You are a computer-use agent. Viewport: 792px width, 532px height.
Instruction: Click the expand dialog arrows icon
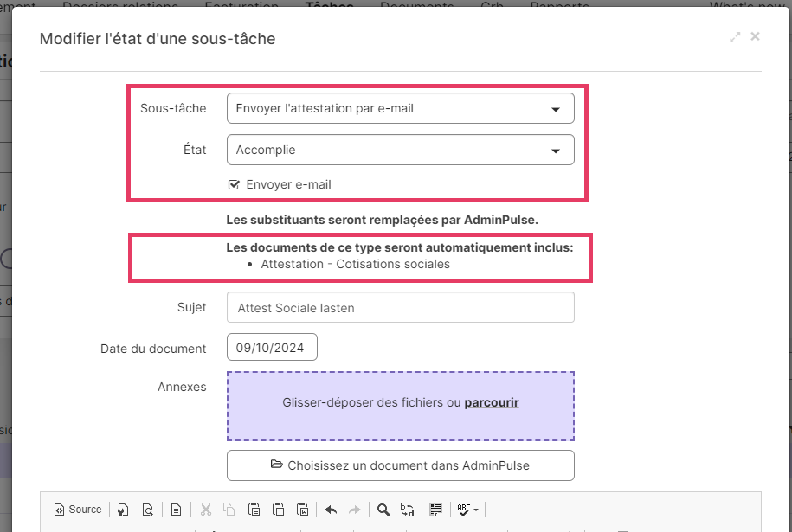735,37
